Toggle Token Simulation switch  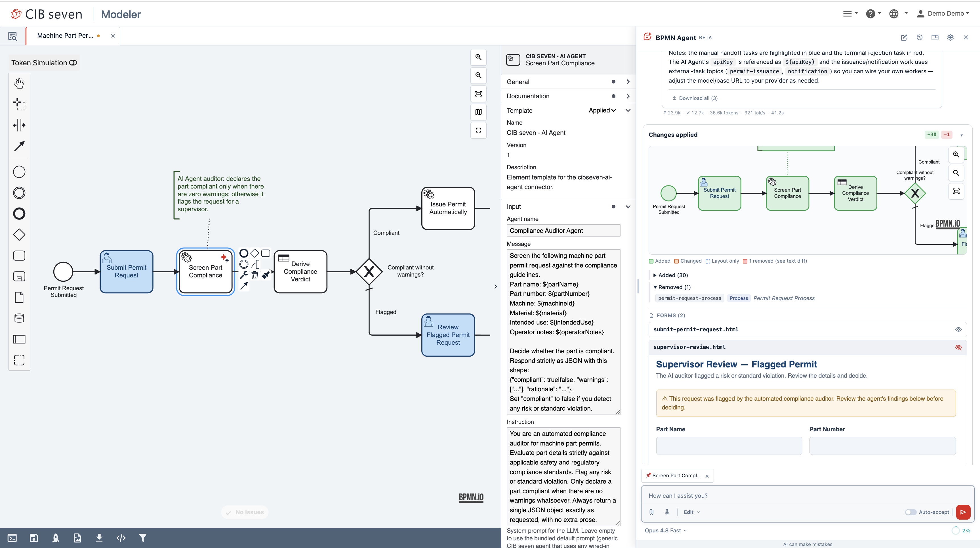click(73, 63)
